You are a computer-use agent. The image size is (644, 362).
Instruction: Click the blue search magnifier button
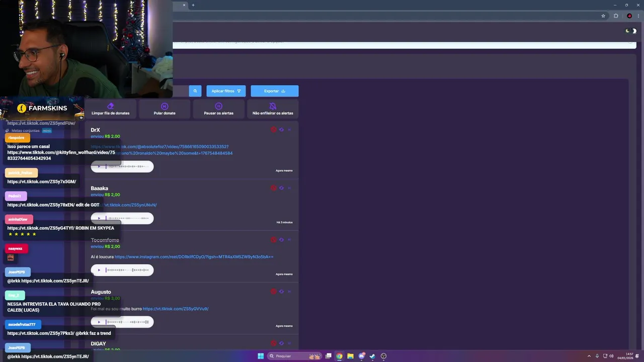coord(195,91)
